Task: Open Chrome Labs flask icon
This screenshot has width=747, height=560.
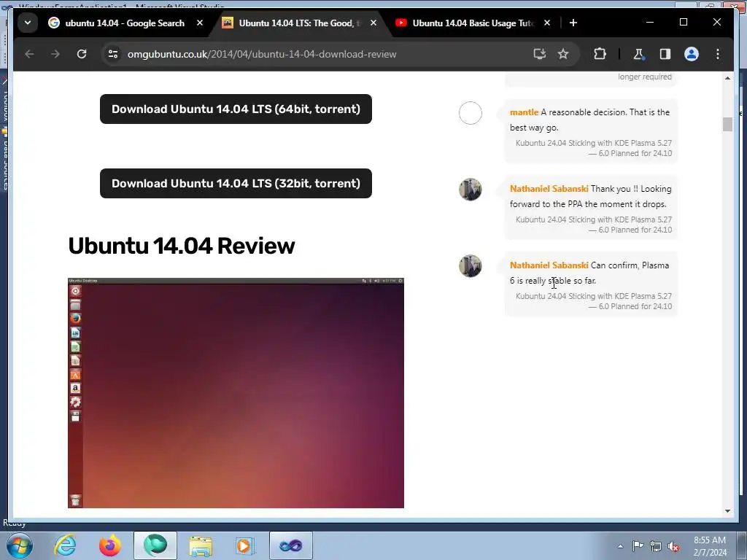Action: [x=639, y=54]
